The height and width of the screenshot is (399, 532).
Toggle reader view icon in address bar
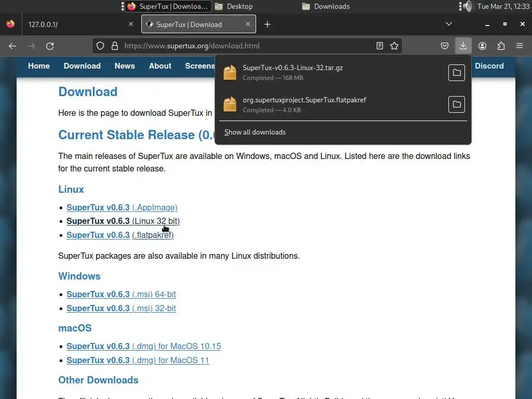[380, 46]
